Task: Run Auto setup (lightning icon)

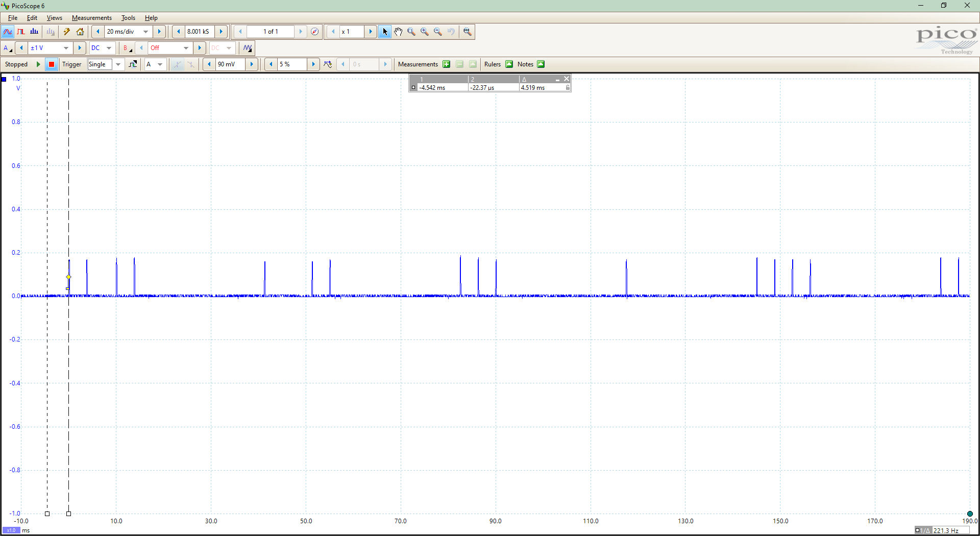Action: (x=66, y=32)
